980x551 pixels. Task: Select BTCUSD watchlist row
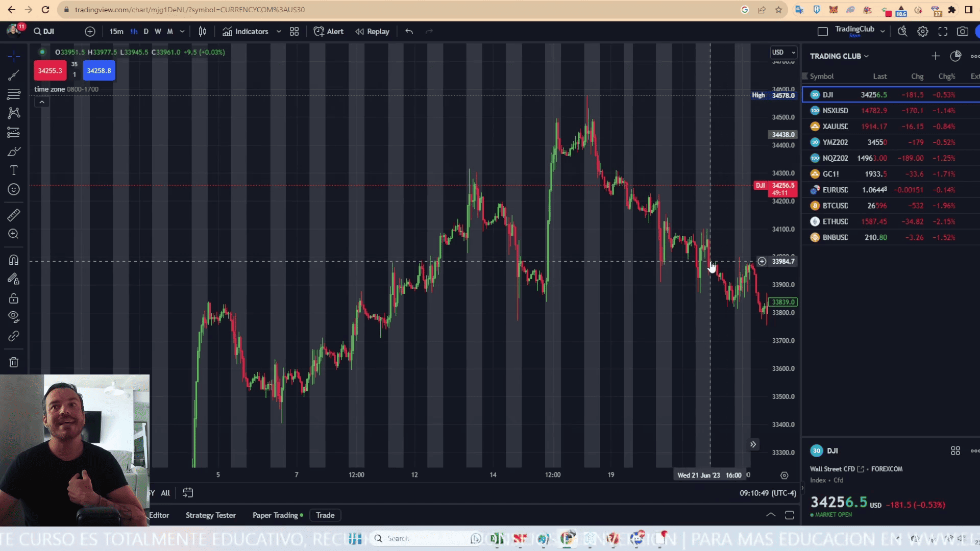[891, 206]
